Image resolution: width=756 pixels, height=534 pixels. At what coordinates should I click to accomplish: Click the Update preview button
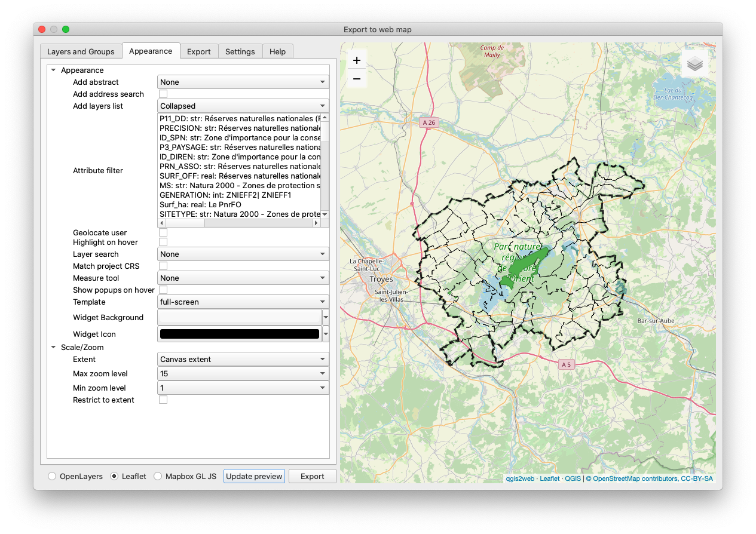254,476
